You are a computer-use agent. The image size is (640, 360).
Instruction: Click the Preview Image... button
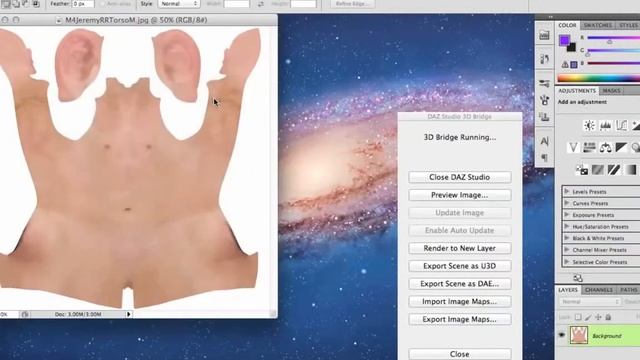pyautogui.click(x=460, y=195)
